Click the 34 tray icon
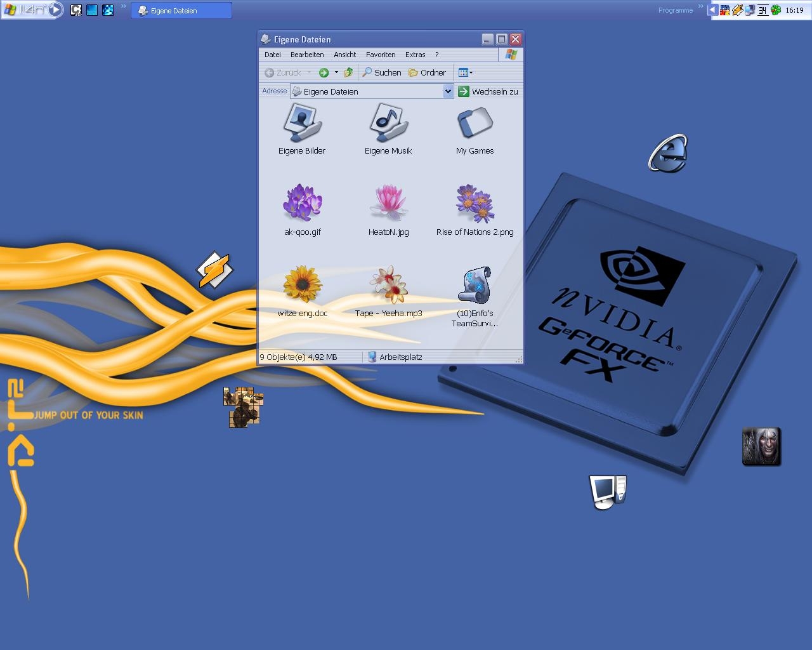The height and width of the screenshot is (650, 812). 763,10
